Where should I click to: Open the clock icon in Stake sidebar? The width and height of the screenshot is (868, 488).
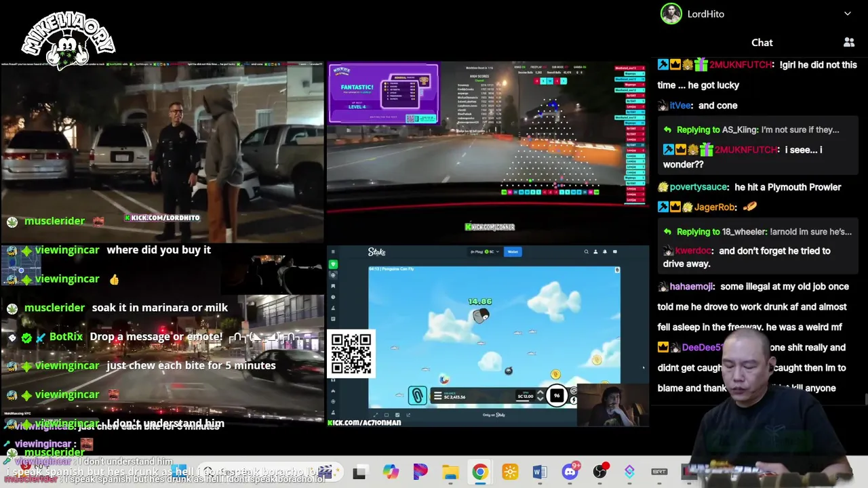[x=333, y=297]
